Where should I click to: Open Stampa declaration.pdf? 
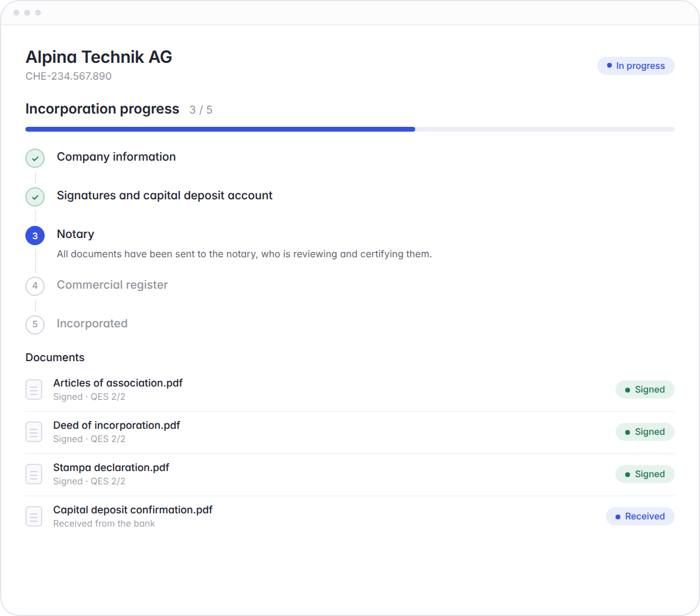pos(111,467)
